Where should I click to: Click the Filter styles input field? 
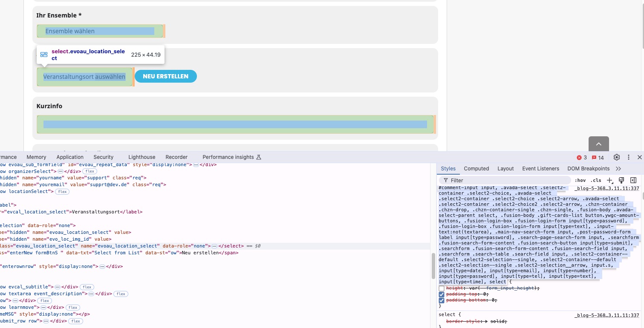pos(505,181)
